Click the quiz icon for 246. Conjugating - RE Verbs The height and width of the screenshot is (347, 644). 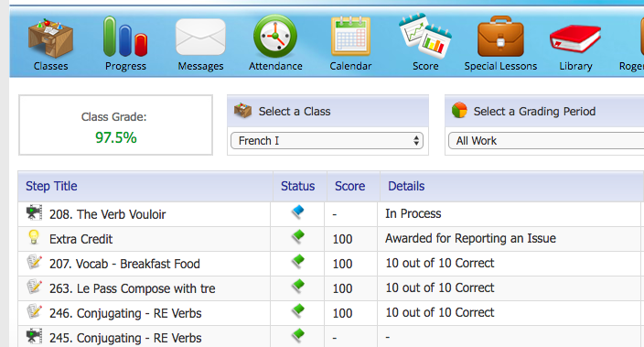pos(35,311)
